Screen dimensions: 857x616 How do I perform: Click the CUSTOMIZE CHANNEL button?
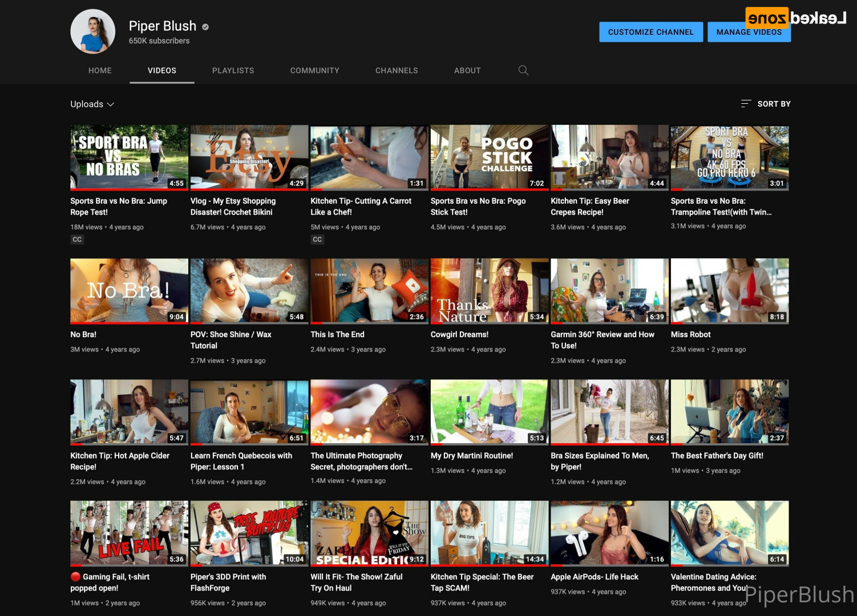coord(651,32)
